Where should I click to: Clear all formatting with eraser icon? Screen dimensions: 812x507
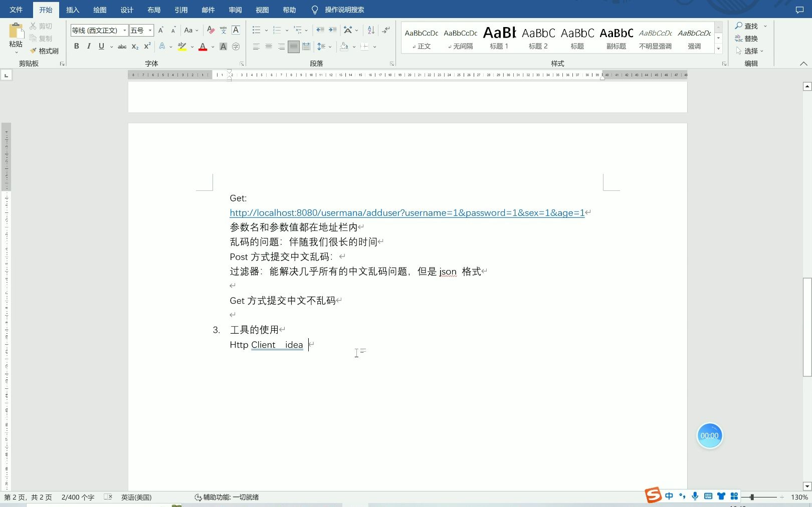point(211,30)
